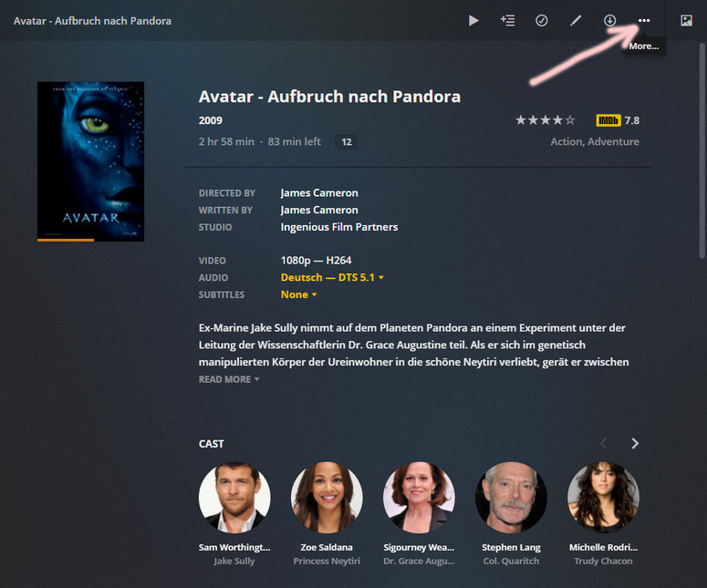The width and height of the screenshot is (707, 588).
Task: Mark movie as watched checkmark icon
Action: click(x=542, y=21)
